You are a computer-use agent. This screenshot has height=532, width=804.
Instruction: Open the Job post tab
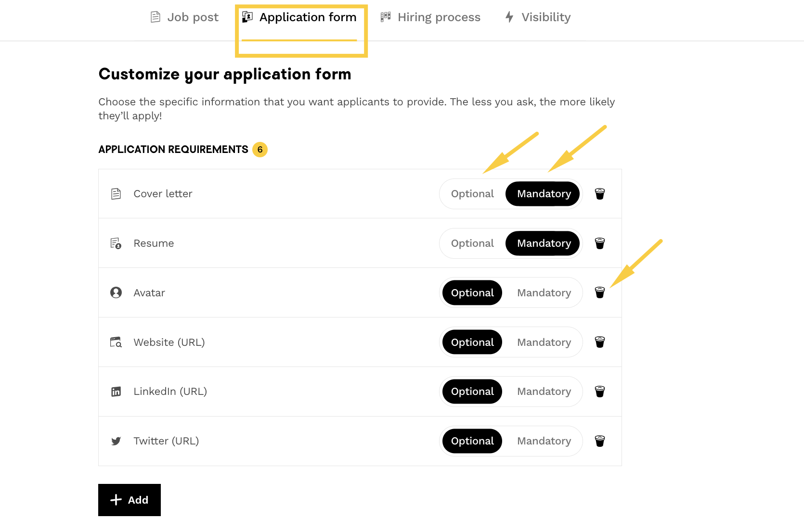[185, 17]
